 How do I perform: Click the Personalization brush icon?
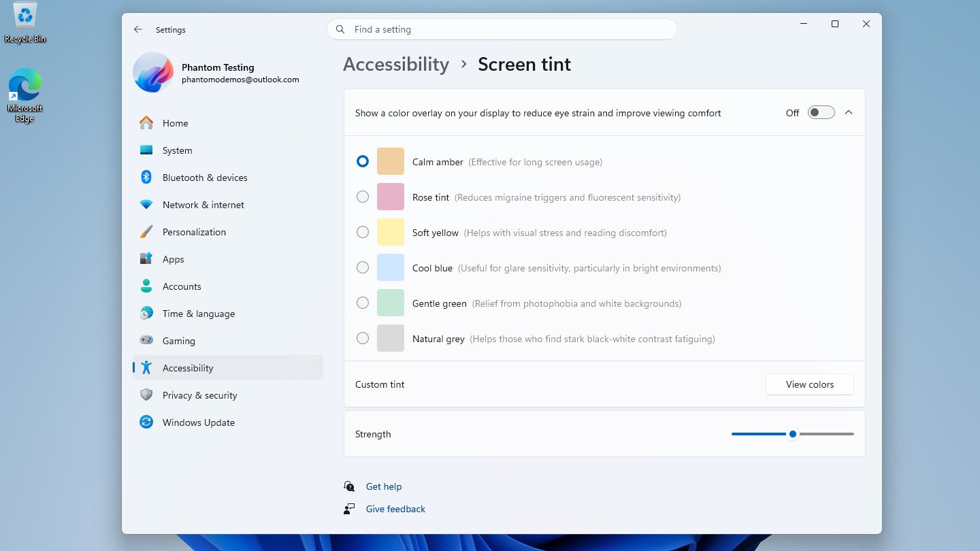(146, 231)
